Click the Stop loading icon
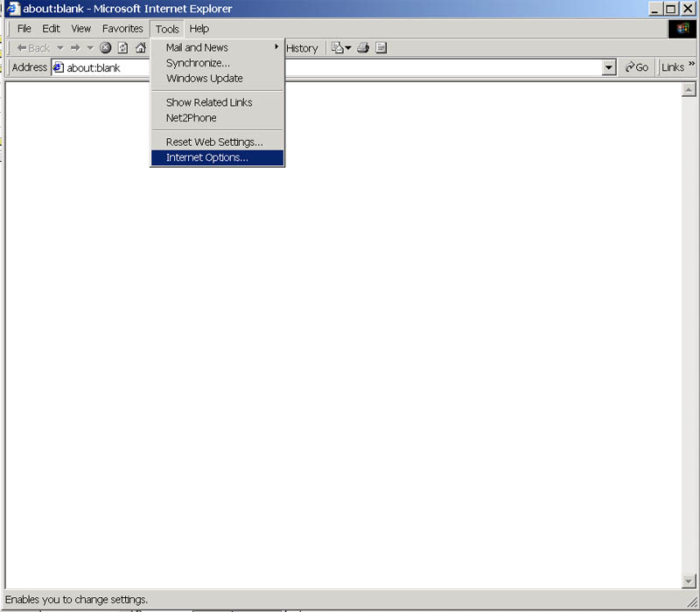 (x=105, y=48)
